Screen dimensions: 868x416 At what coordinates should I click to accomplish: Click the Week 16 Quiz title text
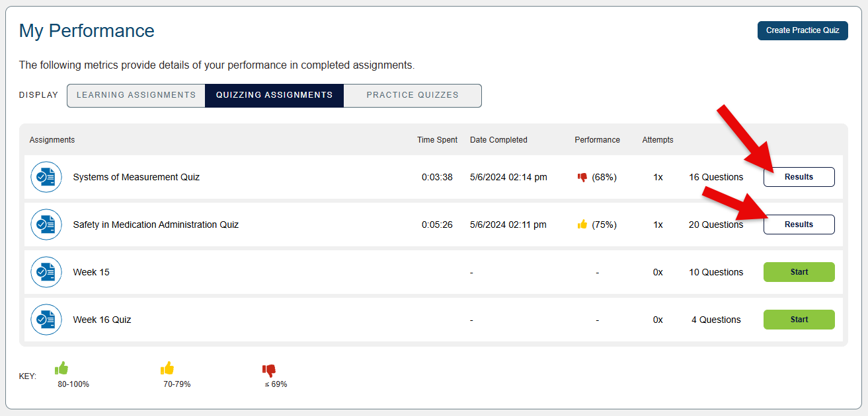(102, 320)
